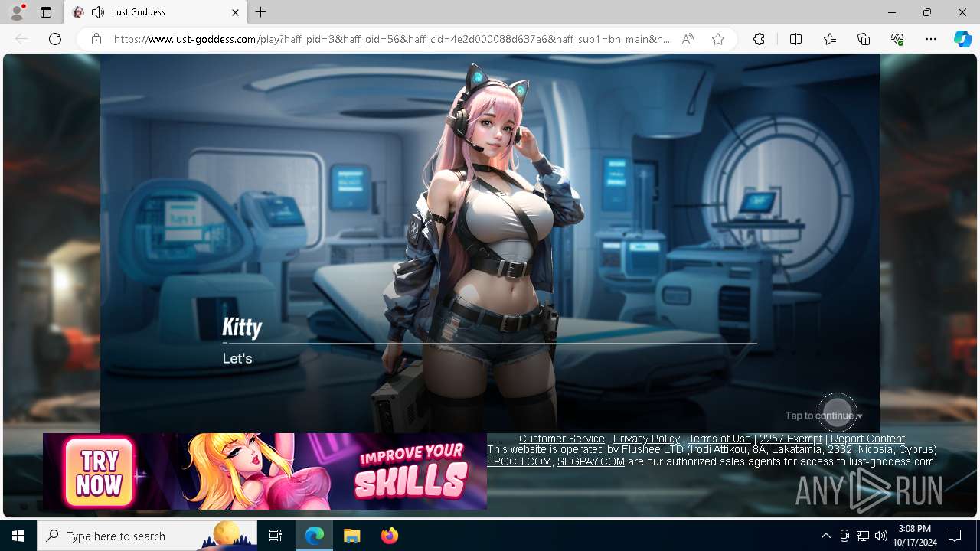Visit the EPOCH.COM link

519,461
